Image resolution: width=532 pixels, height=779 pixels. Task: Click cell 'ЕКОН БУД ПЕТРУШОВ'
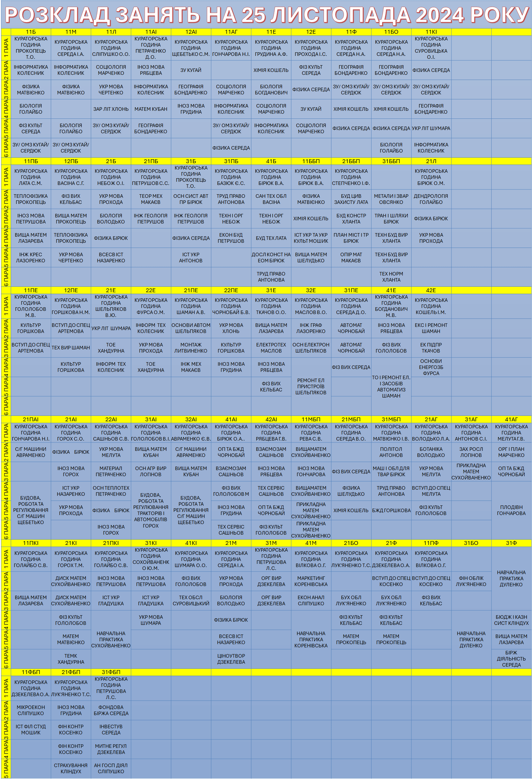coord(231,238)
